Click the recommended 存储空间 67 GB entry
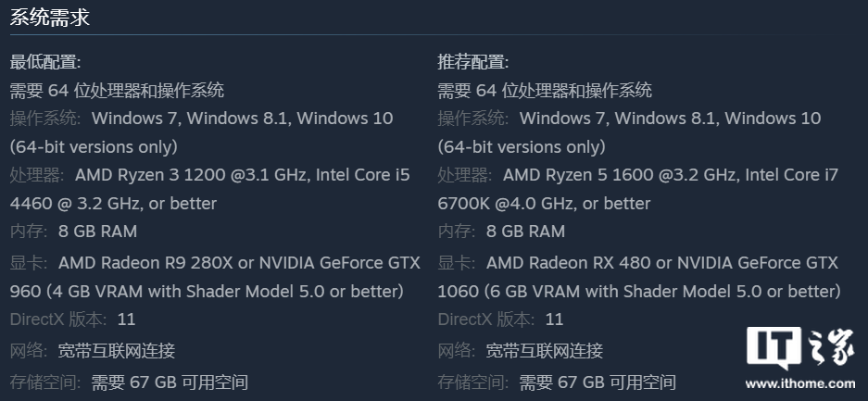 pos(557,382)
